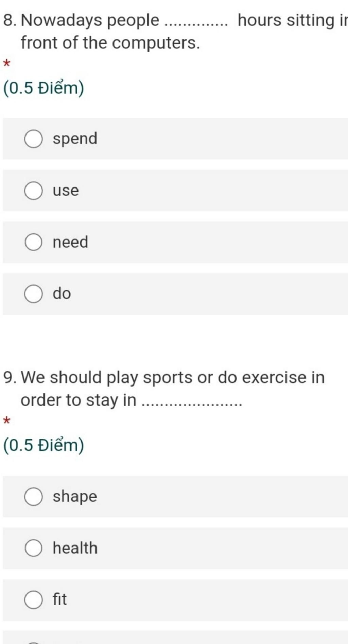The width and height of the screenshot is (348, 644).
Task: Choose the 'use' radio option
Action: click(34, 191)
